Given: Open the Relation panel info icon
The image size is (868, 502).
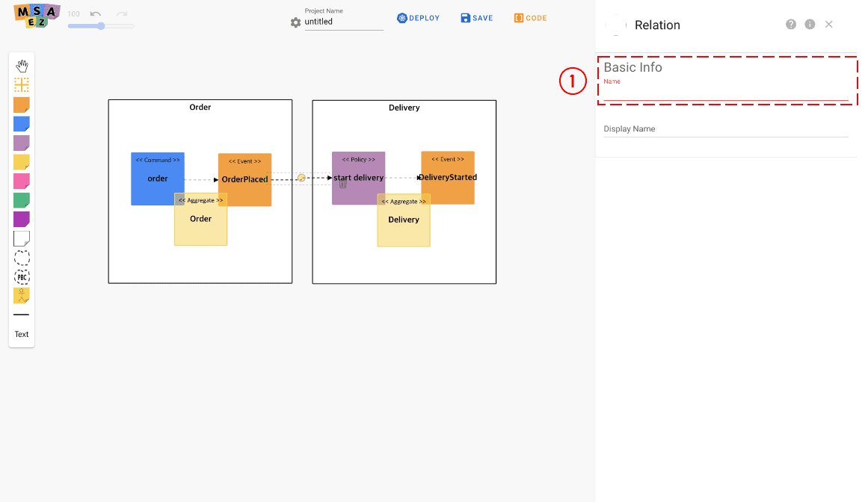Looking at the screenshot, I should pos(810,25).
